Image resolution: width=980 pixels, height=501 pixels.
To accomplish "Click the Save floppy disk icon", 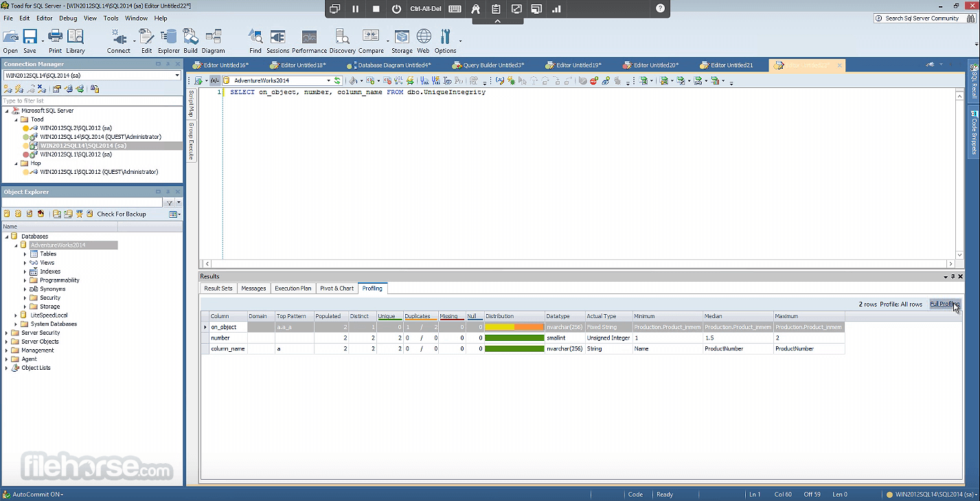I will 30,41.
